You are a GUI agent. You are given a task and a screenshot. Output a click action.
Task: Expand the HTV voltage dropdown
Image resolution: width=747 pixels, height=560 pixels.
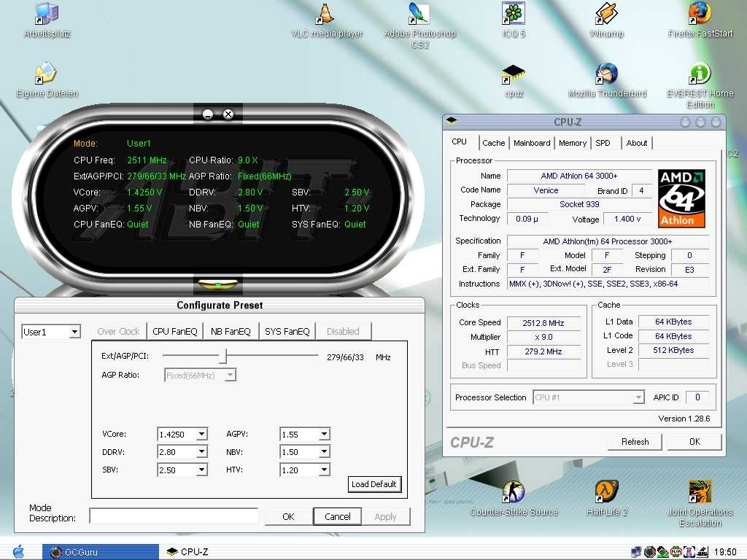pos(324,470)
